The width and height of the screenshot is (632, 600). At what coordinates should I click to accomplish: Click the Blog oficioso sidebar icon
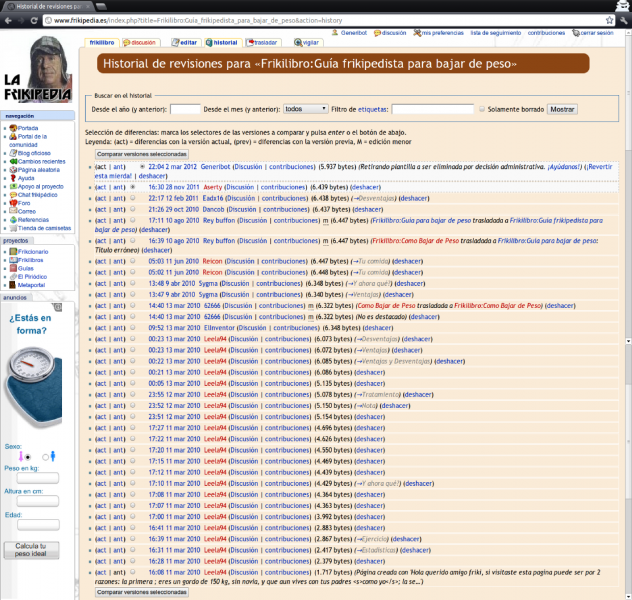13,152
